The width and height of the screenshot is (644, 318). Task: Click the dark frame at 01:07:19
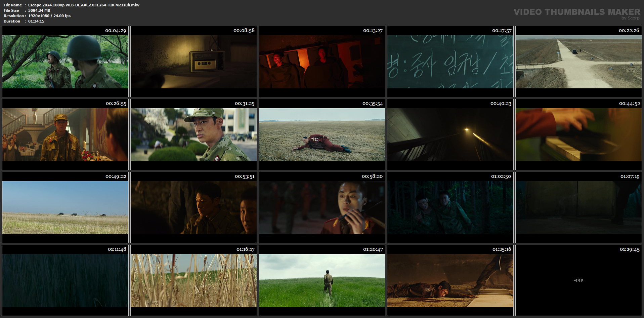pyautogui.click(x=578, y=207)
